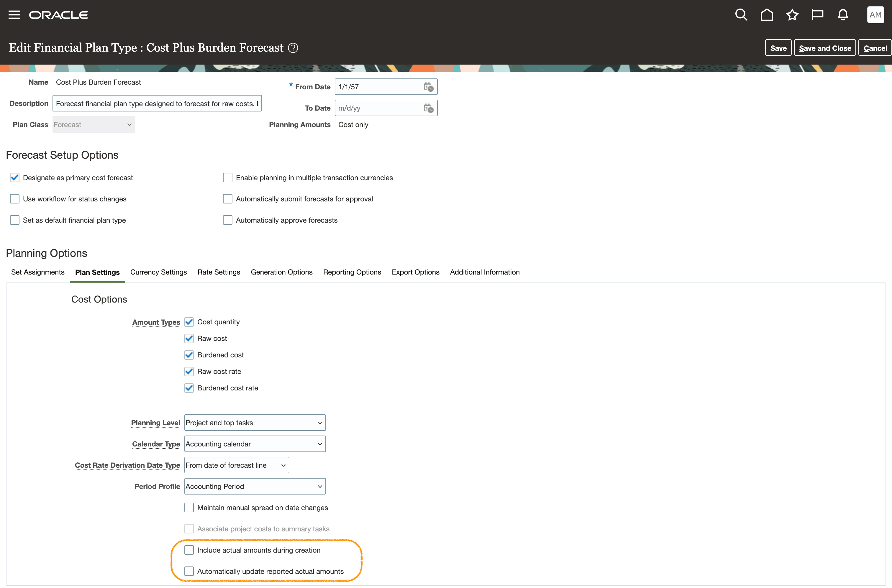Click into the Description text field
Viewport: 892px width, 588px height.
click(x=157, y=104)
